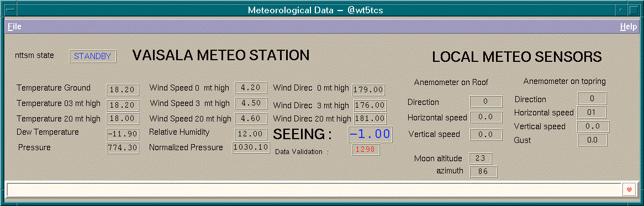Image resolution: width=644 pixels, height=206 pixels.
Task: Select the Temperature Ground value field
Action: [123, 90]
